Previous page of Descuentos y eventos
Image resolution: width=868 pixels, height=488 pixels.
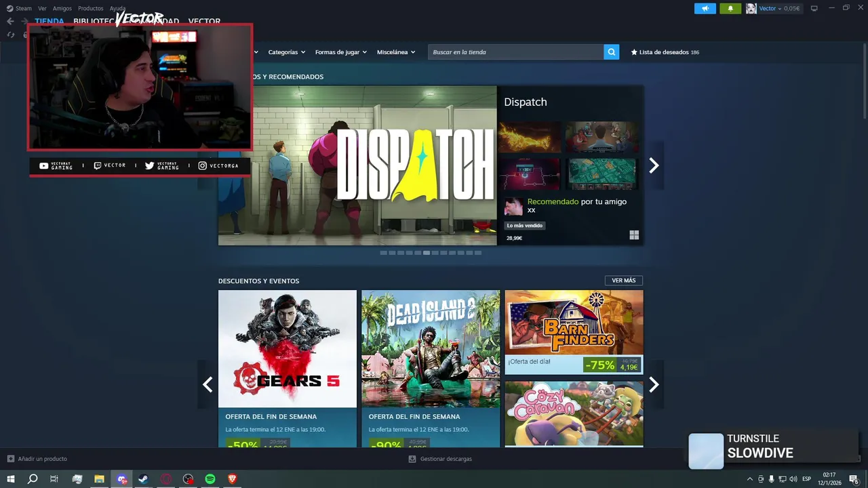coord(208,384)
